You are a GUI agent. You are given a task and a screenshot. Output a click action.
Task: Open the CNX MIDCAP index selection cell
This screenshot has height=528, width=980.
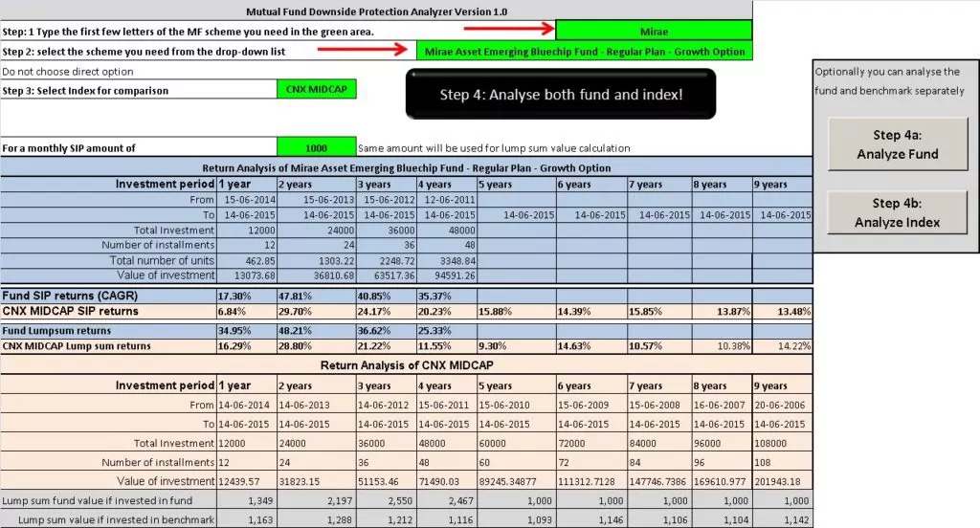[316, 89]
